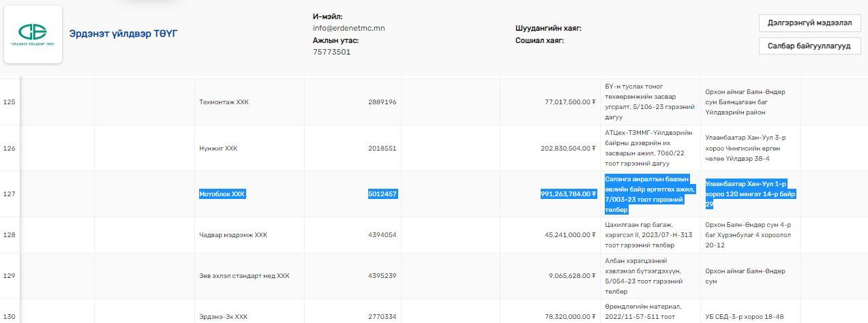Open the Эрдэнэт үйлдвэр ТӨҮГ title link

[123, 33]
